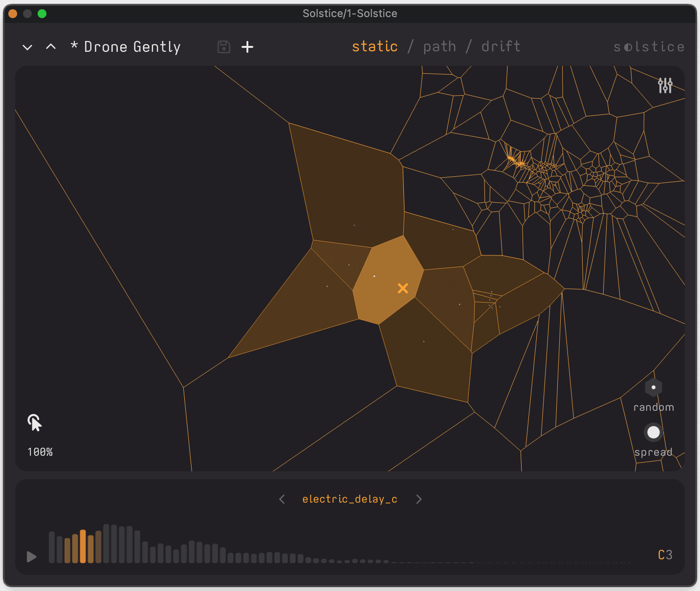The image size is (700, 591).
Task: Switch to drift mode tab
Action: 501,46
